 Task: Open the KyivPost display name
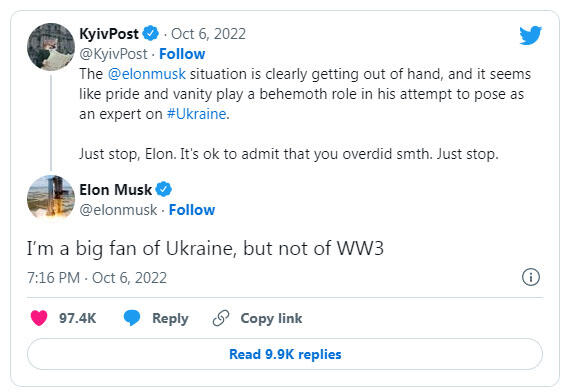109,34
